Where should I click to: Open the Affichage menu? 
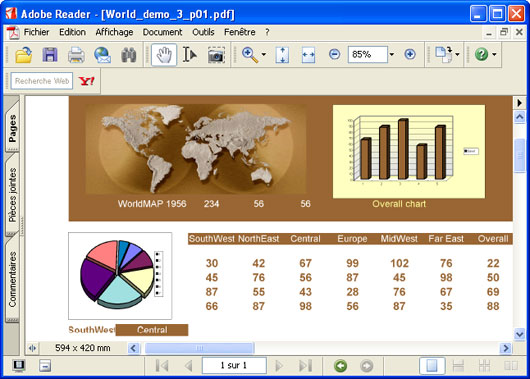coord(114,32)
